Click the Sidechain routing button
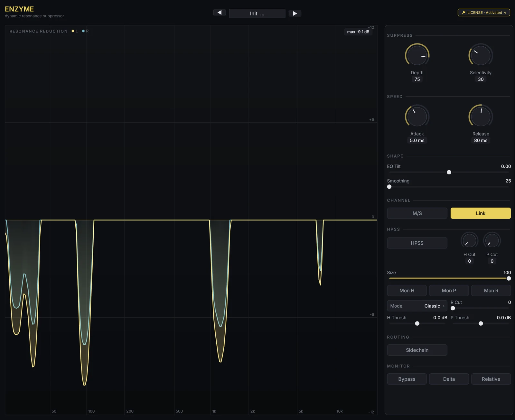Viewport: 515px width, 420px height. (417, 350)
